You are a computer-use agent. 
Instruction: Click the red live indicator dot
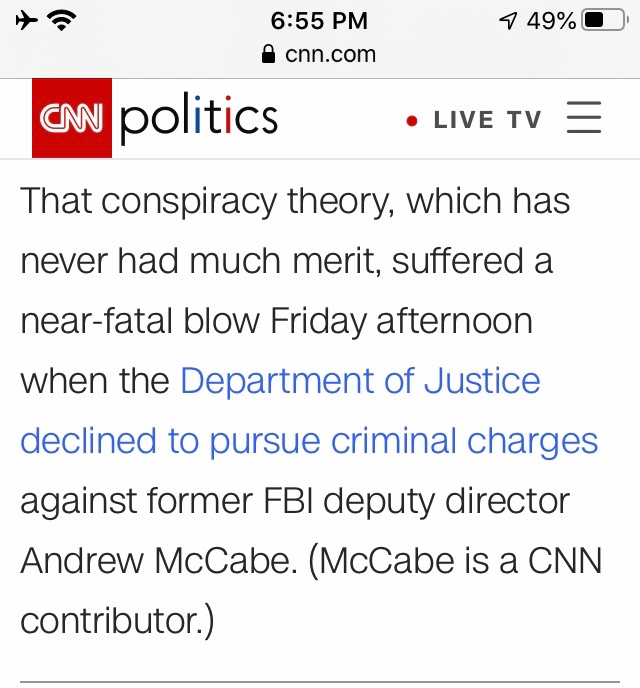411,121
